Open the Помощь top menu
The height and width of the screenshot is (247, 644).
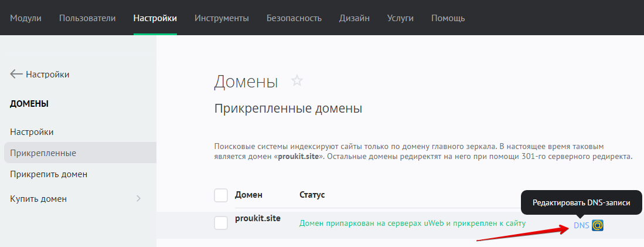[x=448, y=18]
